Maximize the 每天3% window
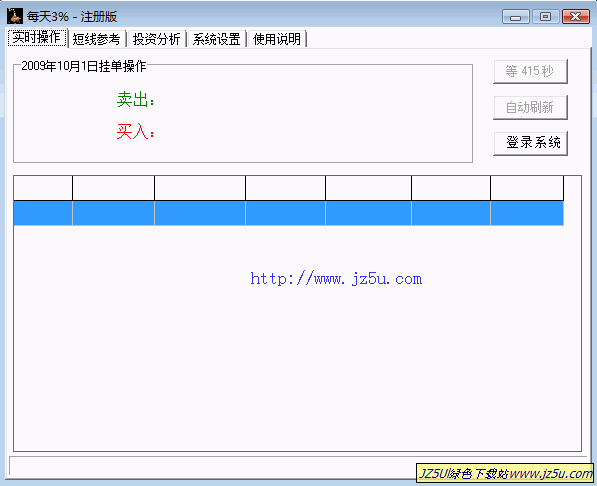The width and height of the screenshot is (597, 486). (x=545, y=17)
